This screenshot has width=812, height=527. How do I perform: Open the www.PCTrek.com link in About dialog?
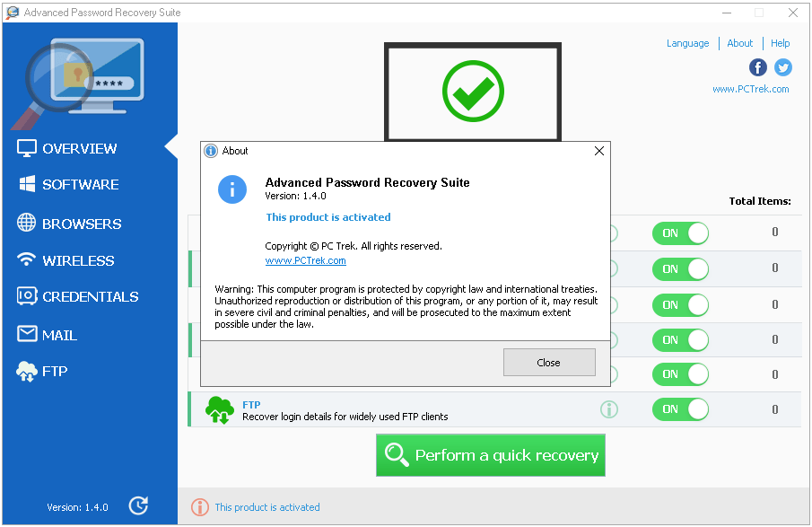tap(306, 260)
